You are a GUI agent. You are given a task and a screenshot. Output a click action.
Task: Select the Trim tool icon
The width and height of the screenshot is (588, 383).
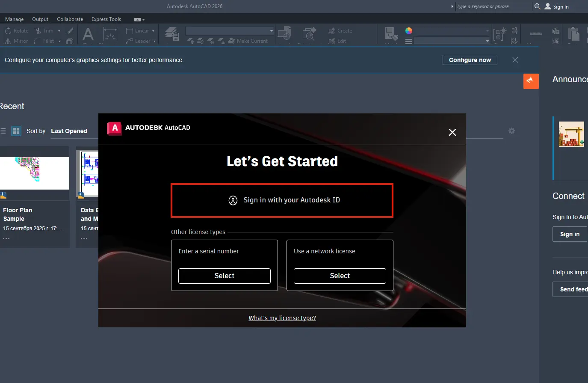[x=38, y=31]
